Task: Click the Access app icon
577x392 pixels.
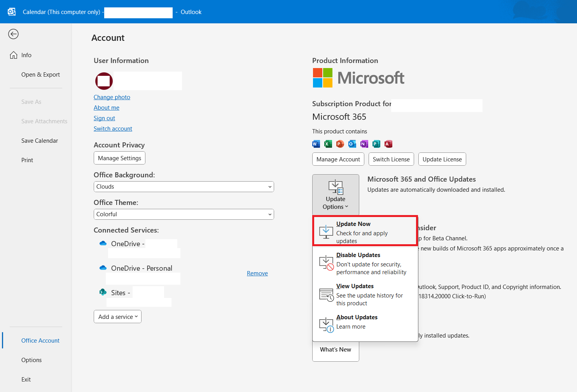Action: click(x=388, y=144)
